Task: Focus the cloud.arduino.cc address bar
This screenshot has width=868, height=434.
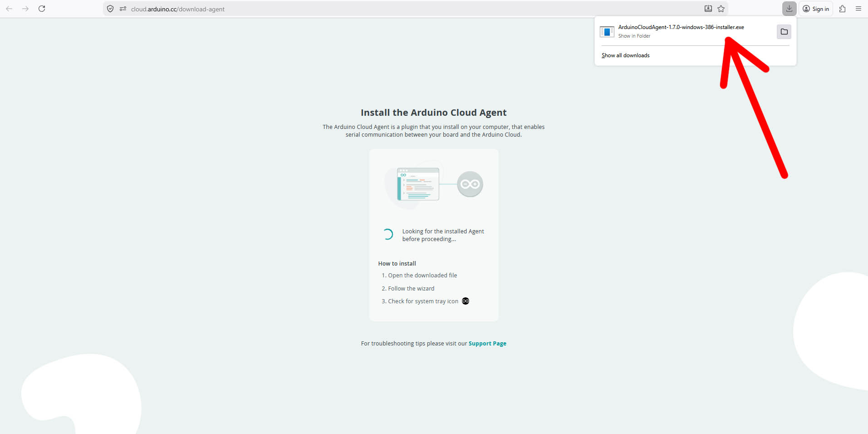Action: click(415, 9)
